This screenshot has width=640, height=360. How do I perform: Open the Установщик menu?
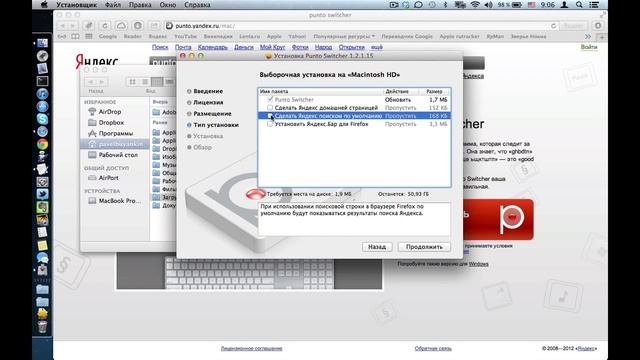point(76,5)
